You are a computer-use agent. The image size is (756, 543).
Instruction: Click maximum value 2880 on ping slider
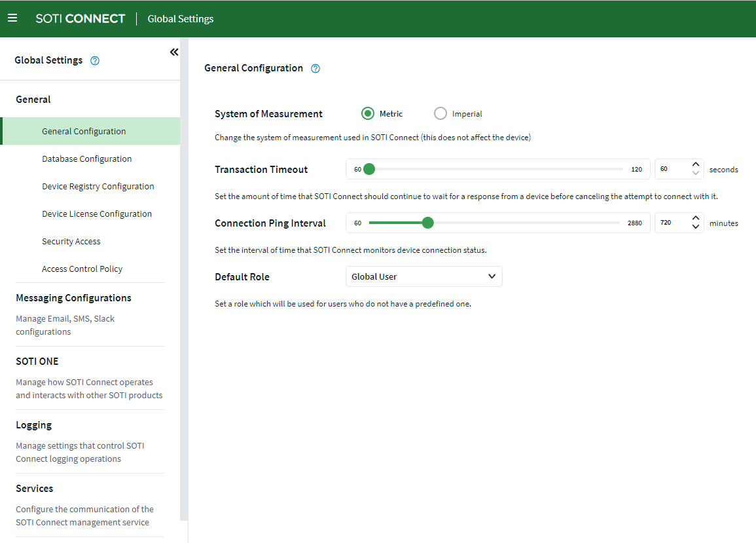(634, 223)
